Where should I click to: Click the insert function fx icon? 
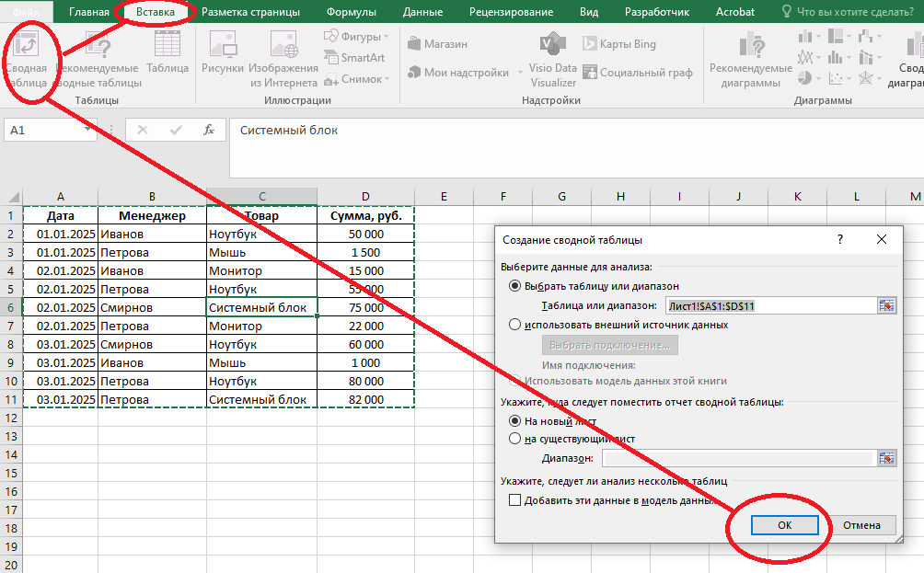(209, 131)
